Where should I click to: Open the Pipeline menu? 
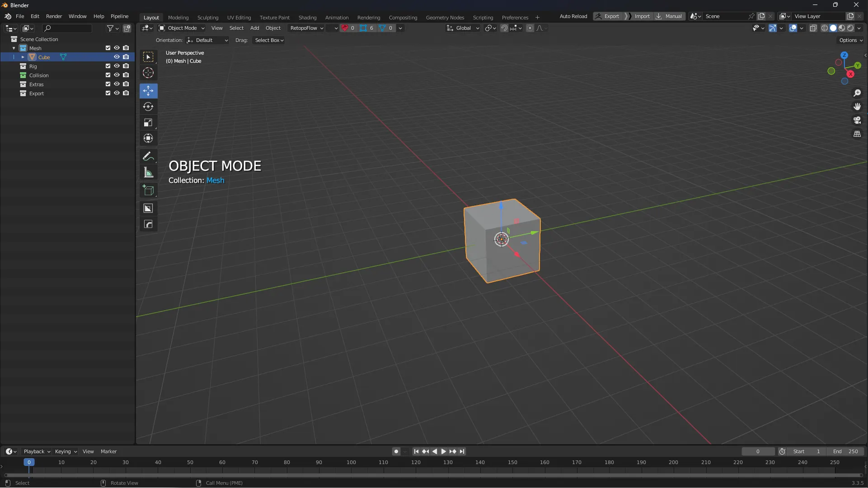[119, 16]
